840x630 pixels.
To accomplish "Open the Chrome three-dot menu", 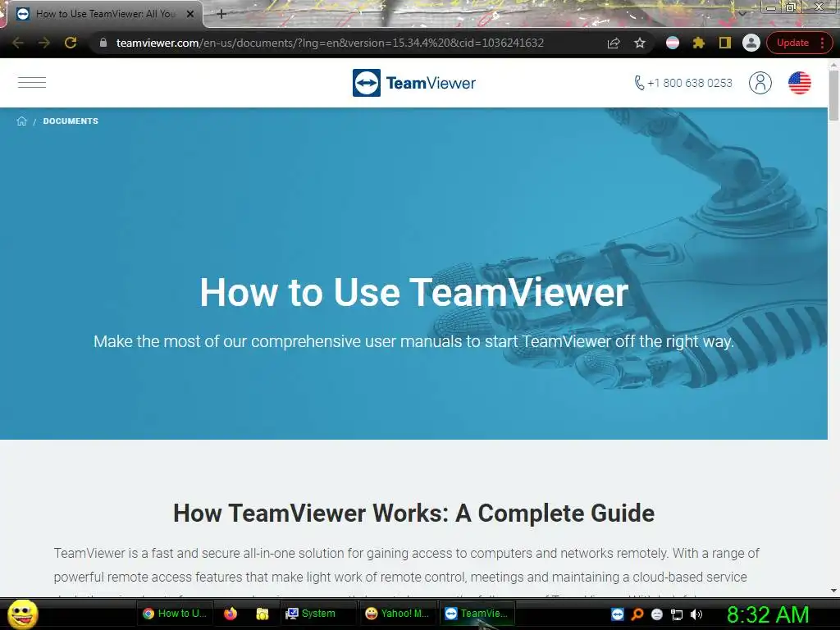I will 822,43.
